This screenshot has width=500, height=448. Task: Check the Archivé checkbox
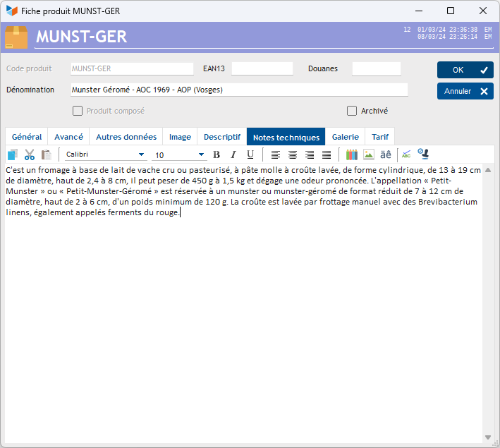tap(352, 111)
